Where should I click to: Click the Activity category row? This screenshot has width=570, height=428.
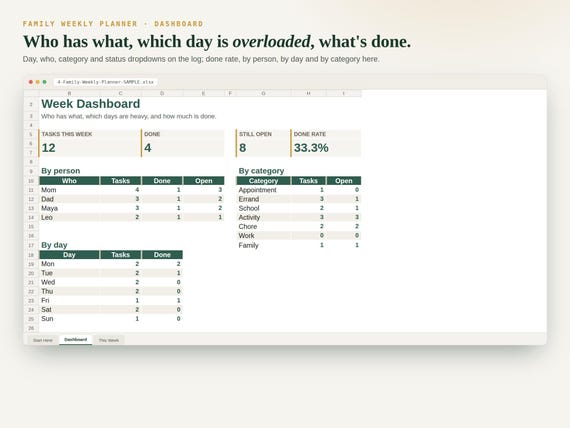[x=299, y=217]
